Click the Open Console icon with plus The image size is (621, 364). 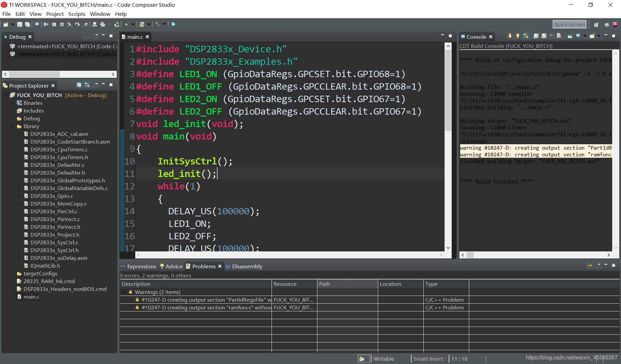(x=592, y=36)
